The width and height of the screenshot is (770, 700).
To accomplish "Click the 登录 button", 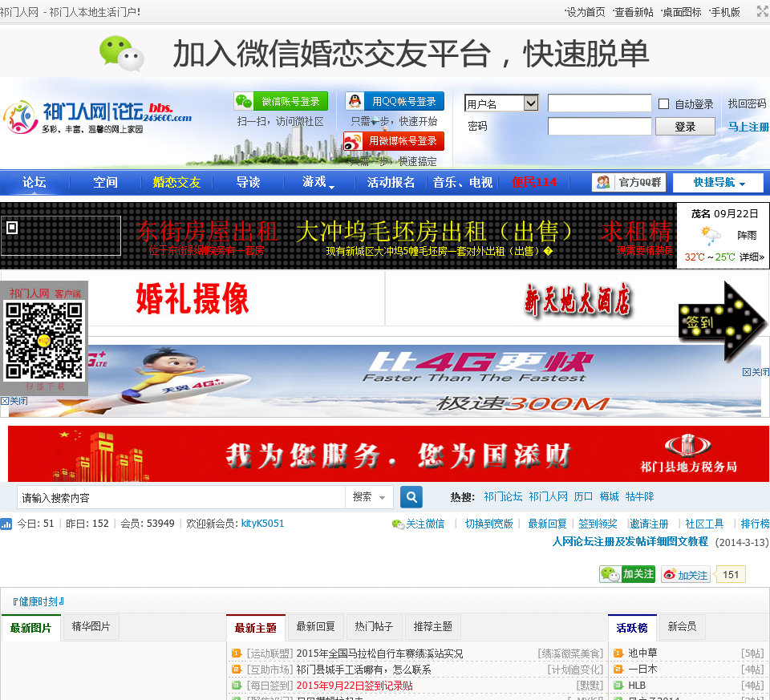I will [685, 126].
